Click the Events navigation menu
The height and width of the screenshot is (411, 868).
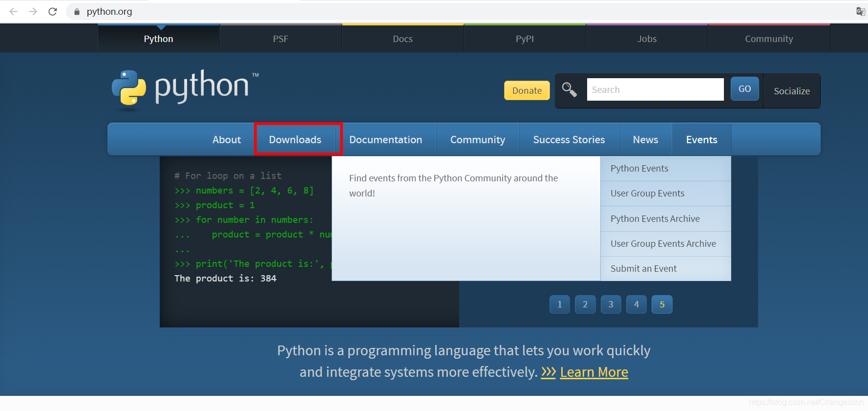[701, 140]
